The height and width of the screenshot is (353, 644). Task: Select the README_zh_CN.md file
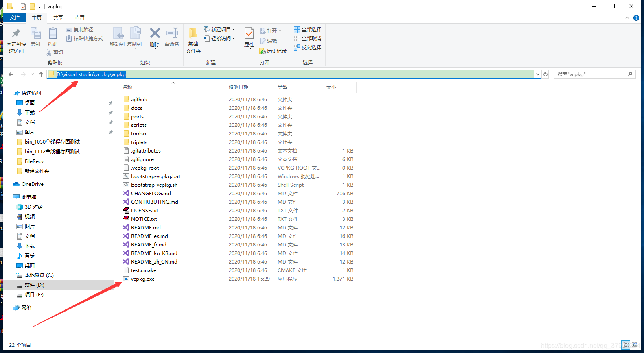154,261
